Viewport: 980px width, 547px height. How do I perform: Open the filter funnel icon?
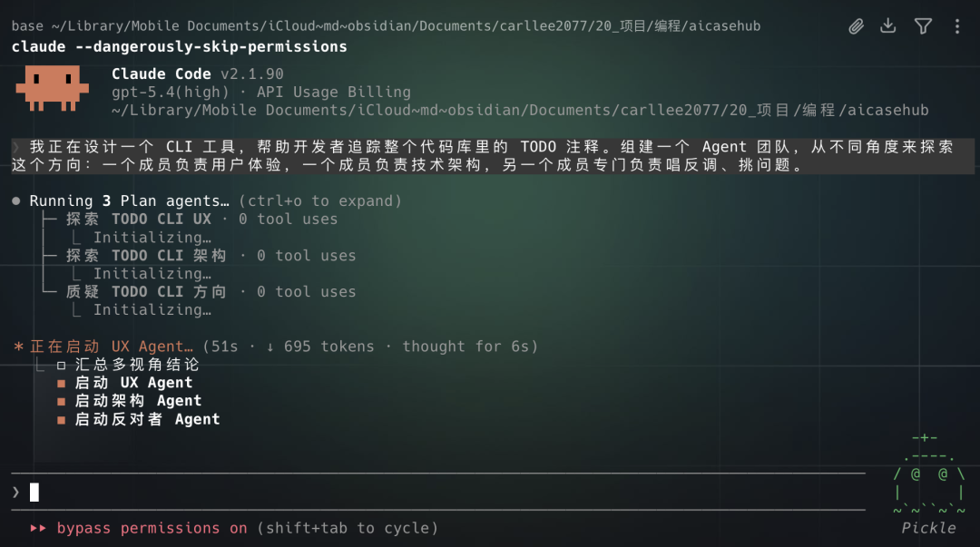click(x=923, y=25)
